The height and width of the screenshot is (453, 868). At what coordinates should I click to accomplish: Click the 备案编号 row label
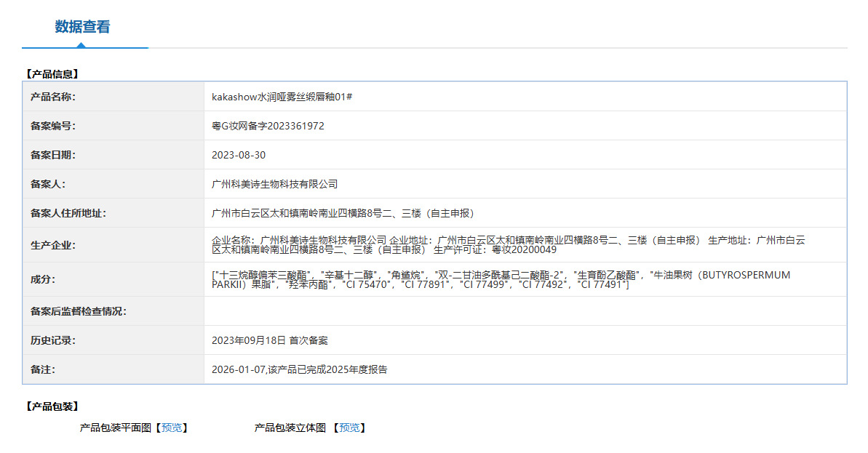(x=53, y=126)
